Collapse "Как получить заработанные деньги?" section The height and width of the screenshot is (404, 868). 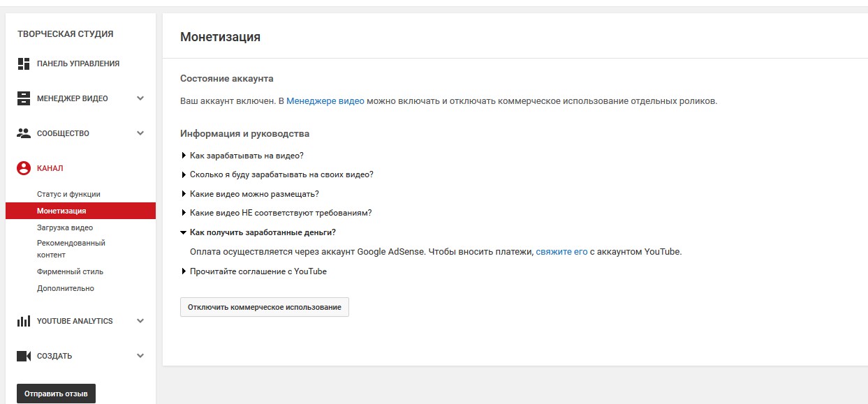pyautogui.click(x=262, y=232)
